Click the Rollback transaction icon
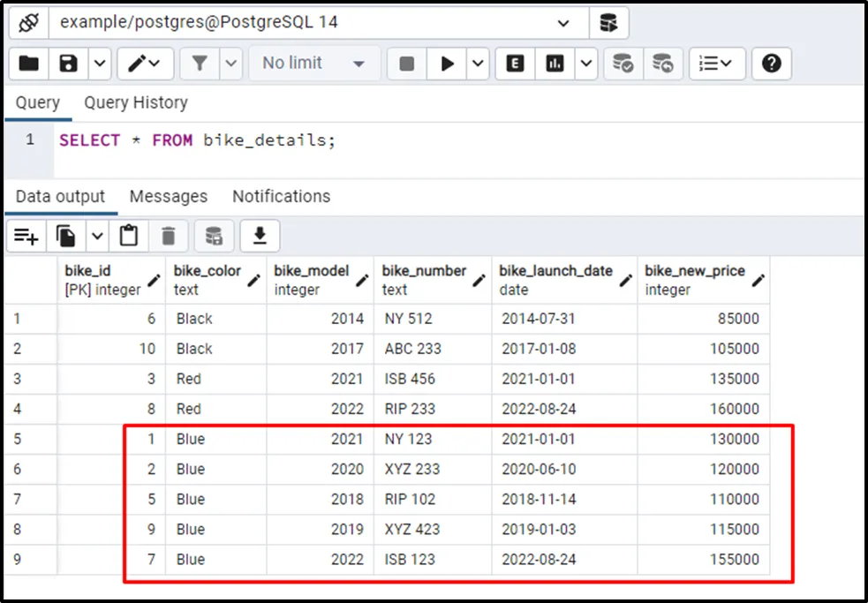Viewport: 868px width, 603px height. 662,64
